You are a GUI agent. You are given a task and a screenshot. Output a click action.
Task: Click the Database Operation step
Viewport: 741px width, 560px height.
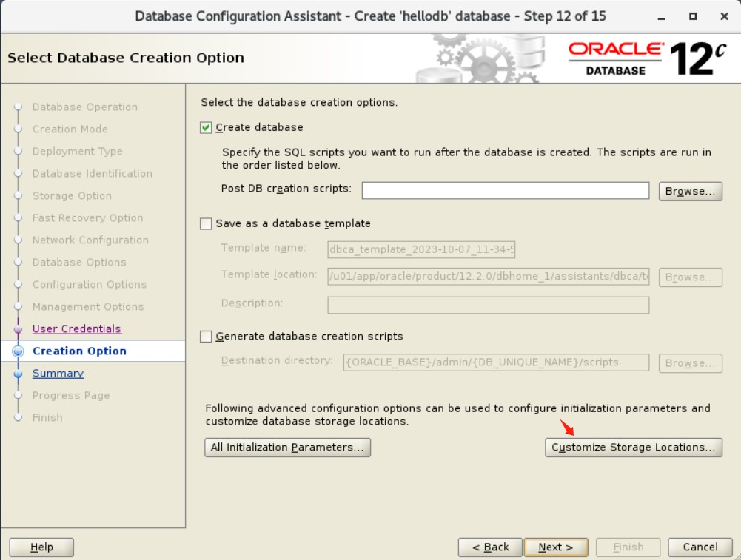pos(85,107)
